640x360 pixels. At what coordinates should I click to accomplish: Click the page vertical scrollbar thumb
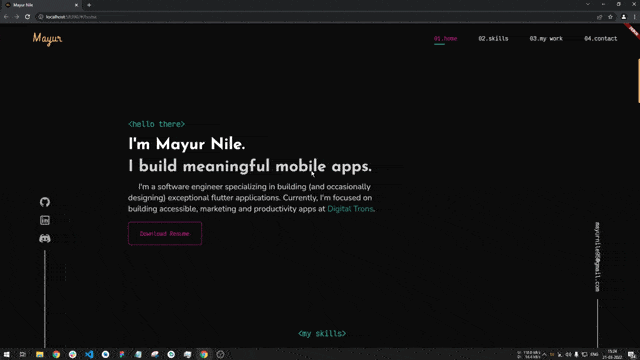pyautogui.click(x=638, y=81)
